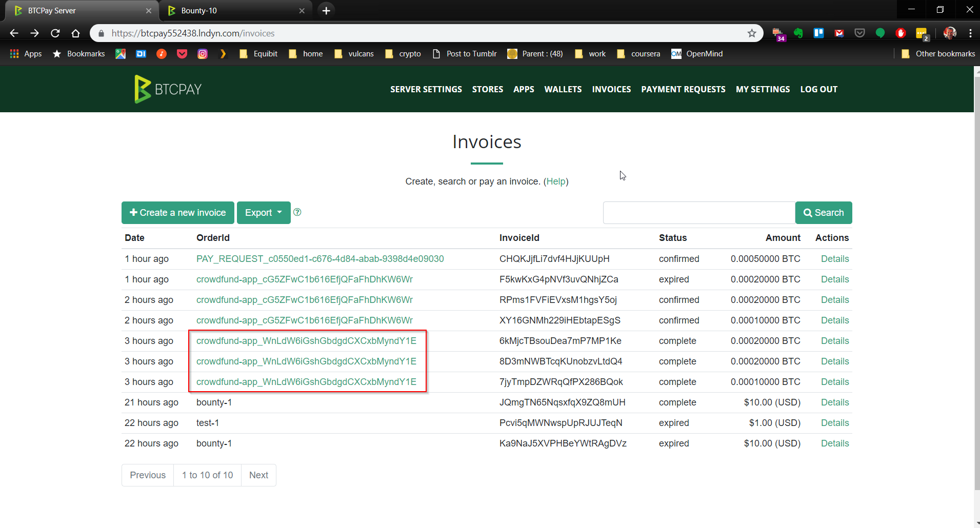The image size is (980, 528).
Task: Click the invoice search input field
Action: [699, 213]
